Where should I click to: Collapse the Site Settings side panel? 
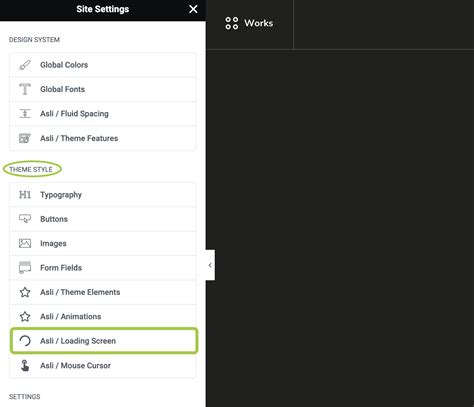point(210,265)
